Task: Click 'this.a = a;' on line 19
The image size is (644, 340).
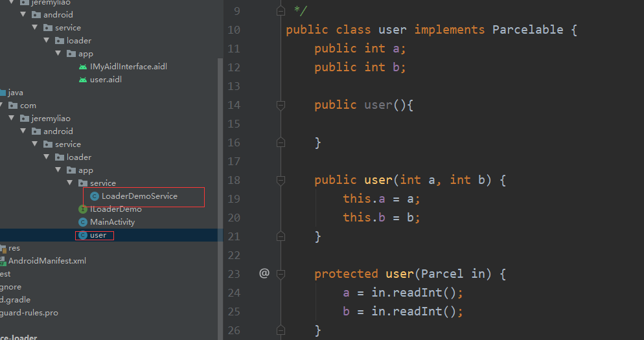Action: pyautogui.click(x=382, y=199)
